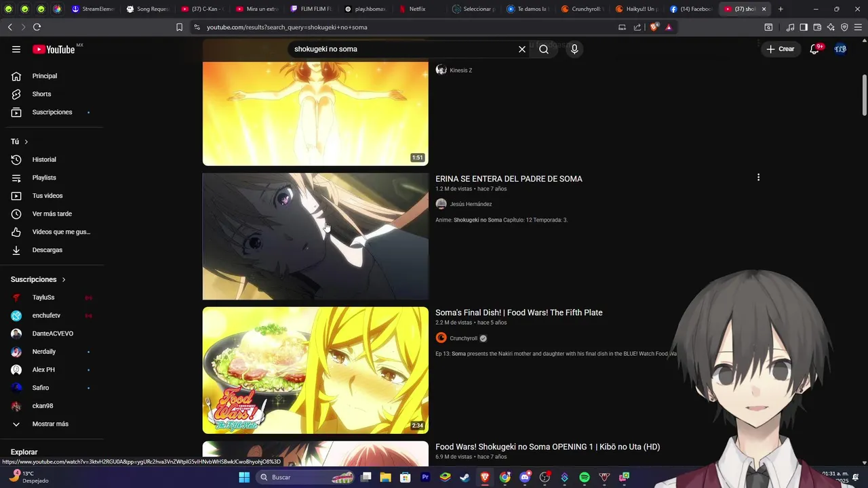Open Brave Wallet icon
The height and width of the screenshot is (488, 868).
point(817,27)
